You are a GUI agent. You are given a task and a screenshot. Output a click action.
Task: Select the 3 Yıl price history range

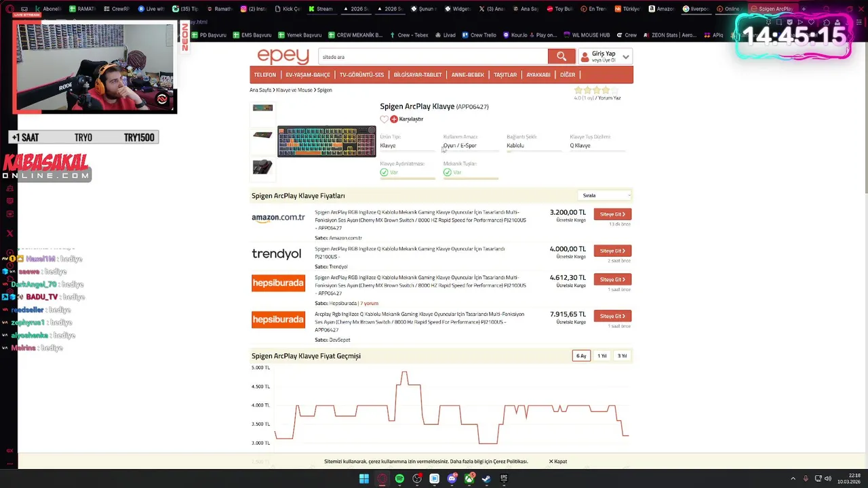click(622, 356)
